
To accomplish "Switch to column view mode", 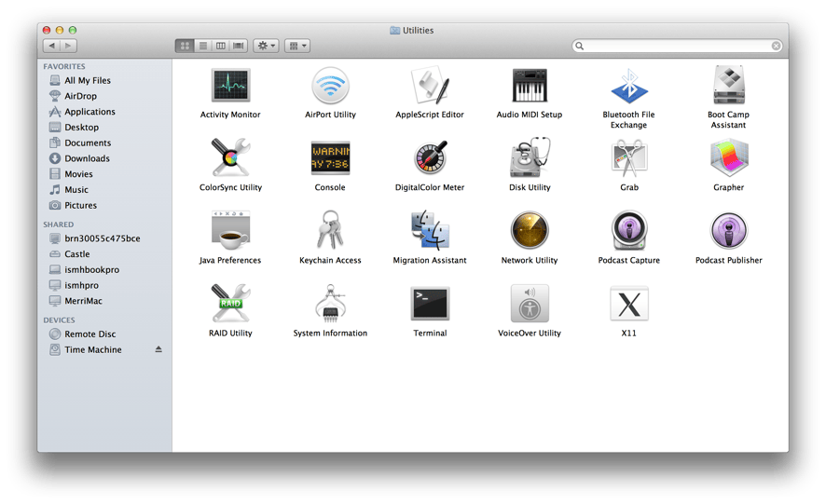I will pyautogui.click(x=221, y=46).
